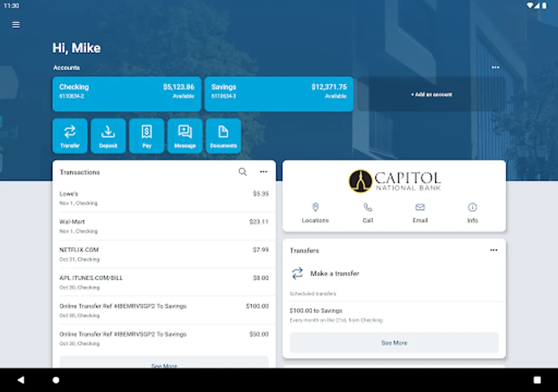The height and width of the screenshot is (392, 558).
Task: Find branch Locations
Action: click(315, 213)
